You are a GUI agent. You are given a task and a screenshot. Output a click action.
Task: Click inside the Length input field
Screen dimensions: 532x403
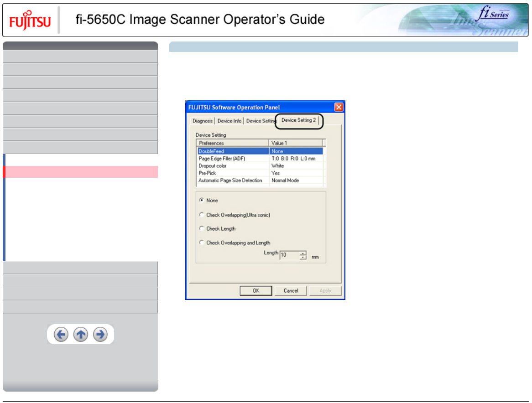point(289,255)
